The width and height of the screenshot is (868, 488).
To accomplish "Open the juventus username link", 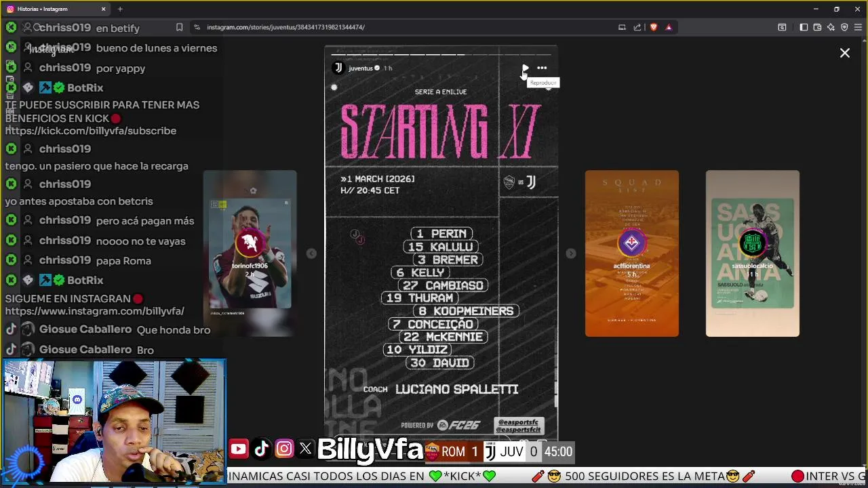I will click(360, 68).
